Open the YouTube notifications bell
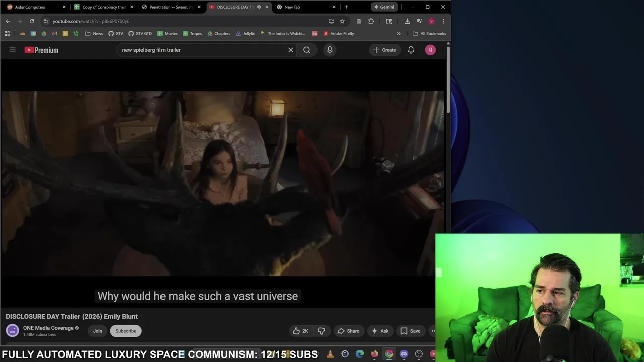This screenshot has height=362, width=644. (x=411, y=50)
